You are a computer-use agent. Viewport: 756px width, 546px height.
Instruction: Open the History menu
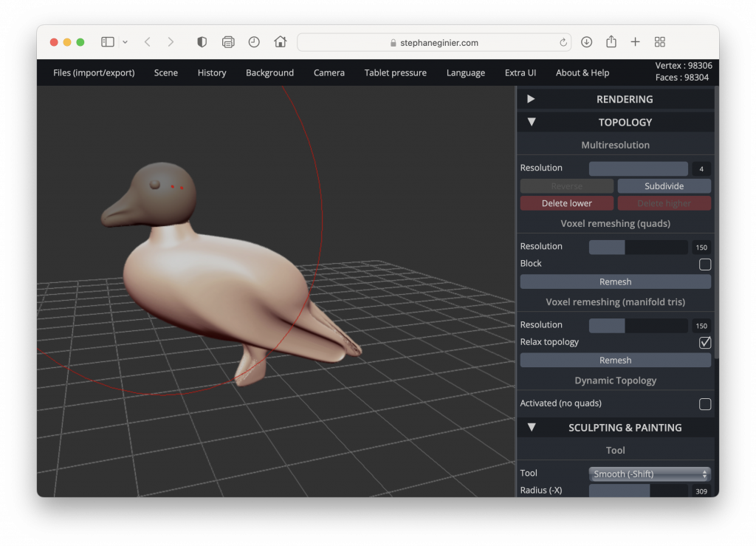click(212, 73)
